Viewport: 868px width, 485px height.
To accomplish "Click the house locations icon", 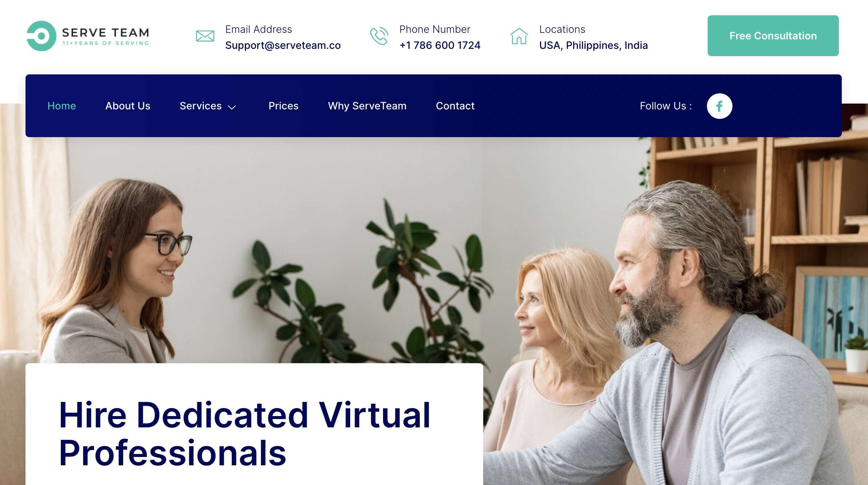I will click(519, 36).
